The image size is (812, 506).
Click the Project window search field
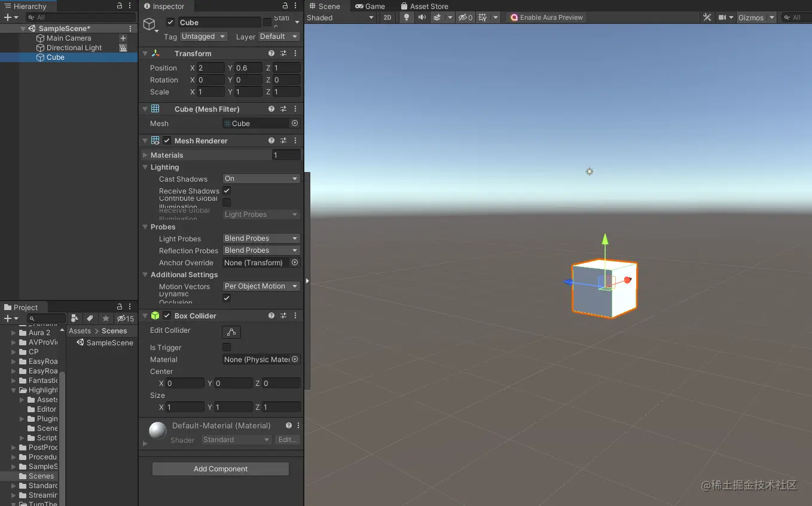click(x=46, y=318)
